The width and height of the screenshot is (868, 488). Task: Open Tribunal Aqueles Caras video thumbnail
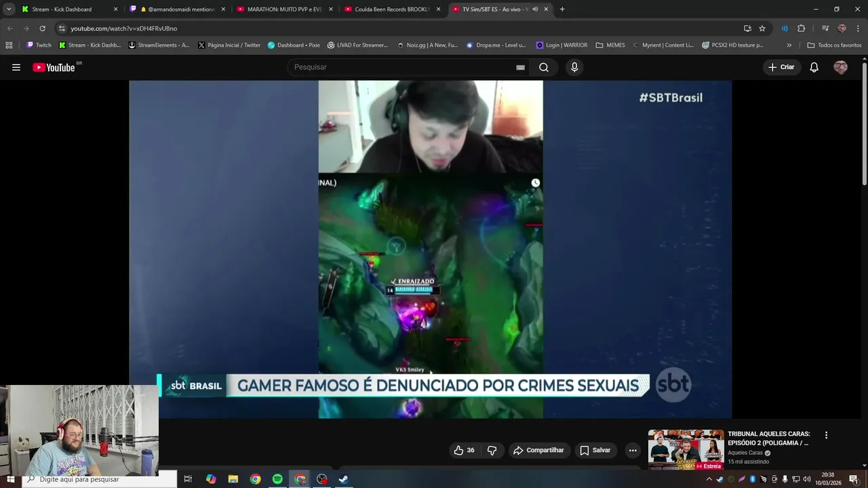coord(686,449)
